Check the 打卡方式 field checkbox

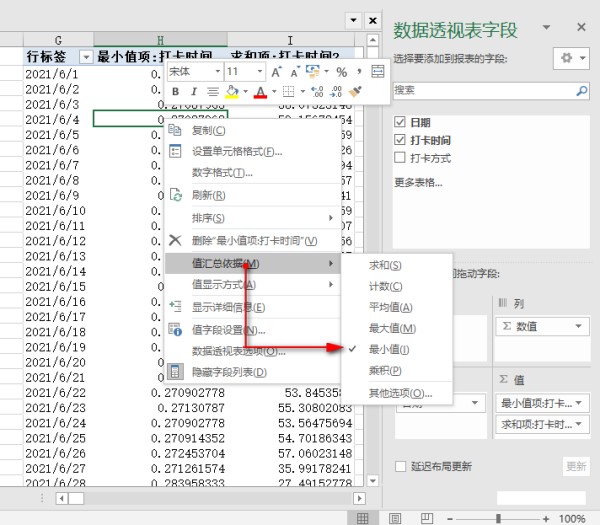(399, 157)
